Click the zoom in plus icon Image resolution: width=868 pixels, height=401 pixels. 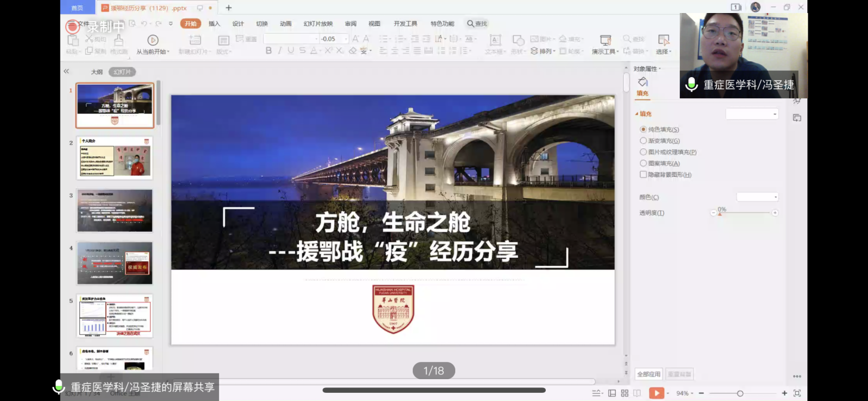point(784,393)
